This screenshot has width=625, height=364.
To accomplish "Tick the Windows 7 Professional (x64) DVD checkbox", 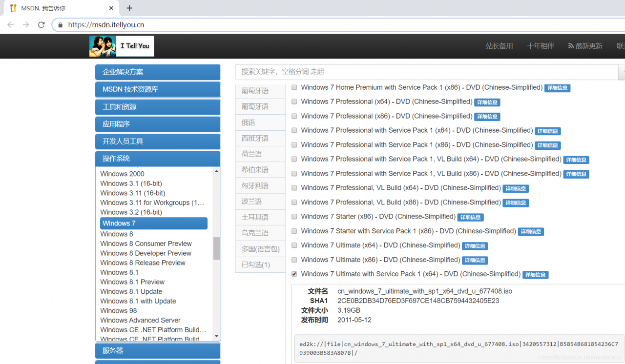I will [x=294, y=101].
